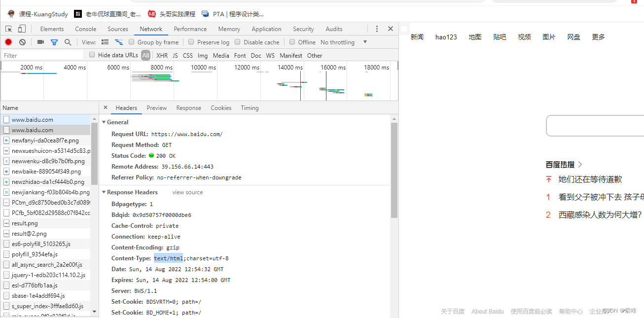Viewport: 644px width, 318px height.
Task: Open the Cookies tab
Action: click(221, 108)
